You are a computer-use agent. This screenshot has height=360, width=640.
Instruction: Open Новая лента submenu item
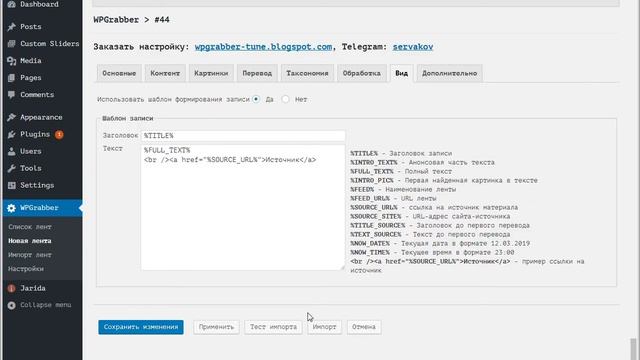(30, 241)
